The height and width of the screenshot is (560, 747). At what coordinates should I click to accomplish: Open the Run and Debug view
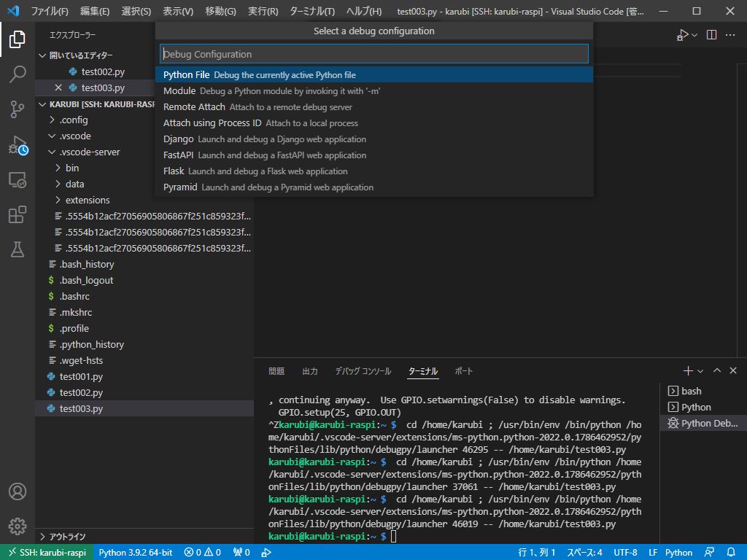(x=18, y=145)
